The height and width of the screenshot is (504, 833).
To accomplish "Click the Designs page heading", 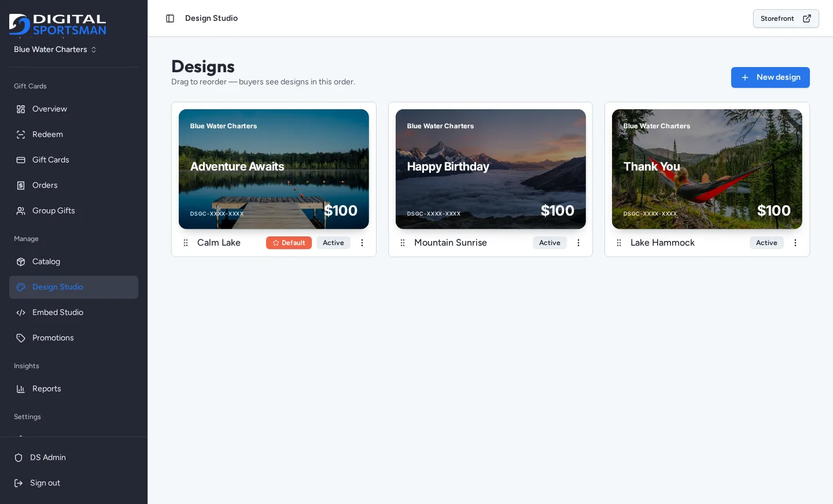I will [x=203, y=66].
